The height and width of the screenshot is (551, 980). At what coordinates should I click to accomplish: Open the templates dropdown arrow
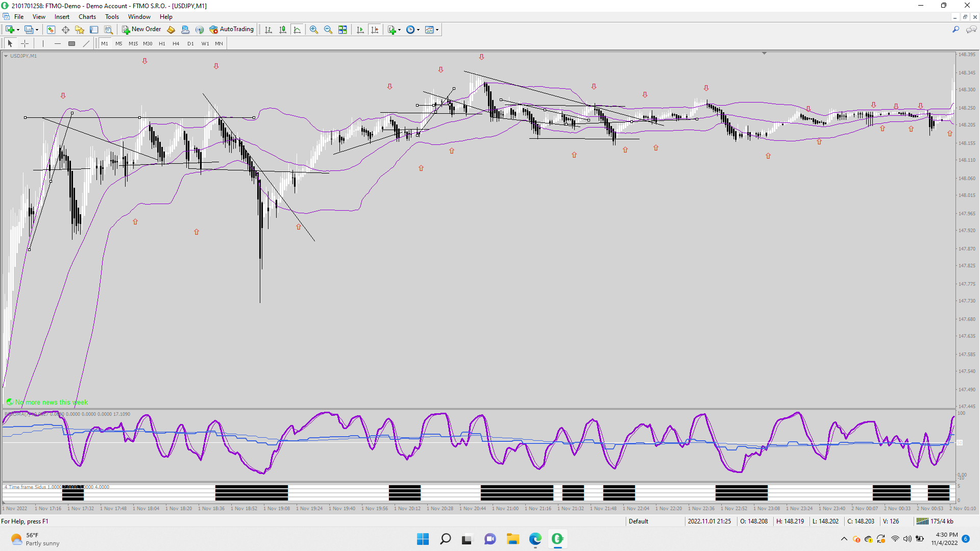click(x=437, y=30)
